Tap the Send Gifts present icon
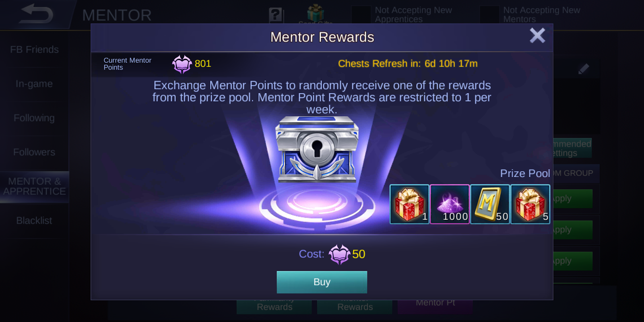 coord(315,13)
